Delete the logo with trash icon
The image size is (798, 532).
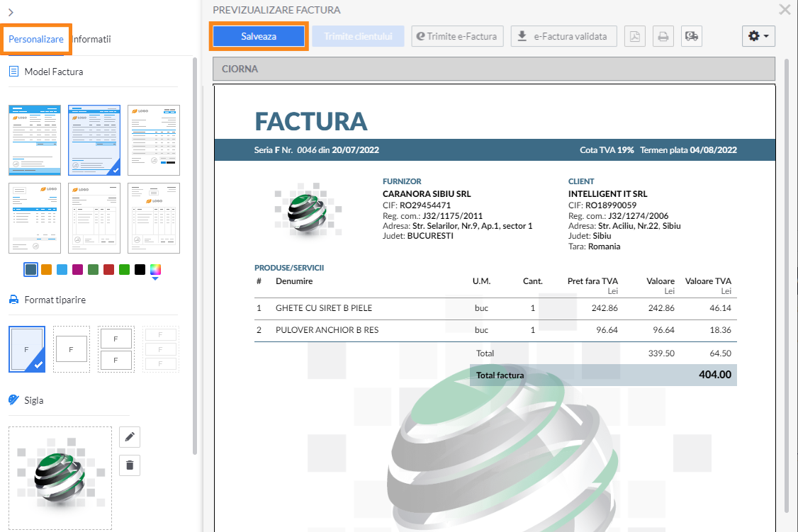tap(130, 465)
